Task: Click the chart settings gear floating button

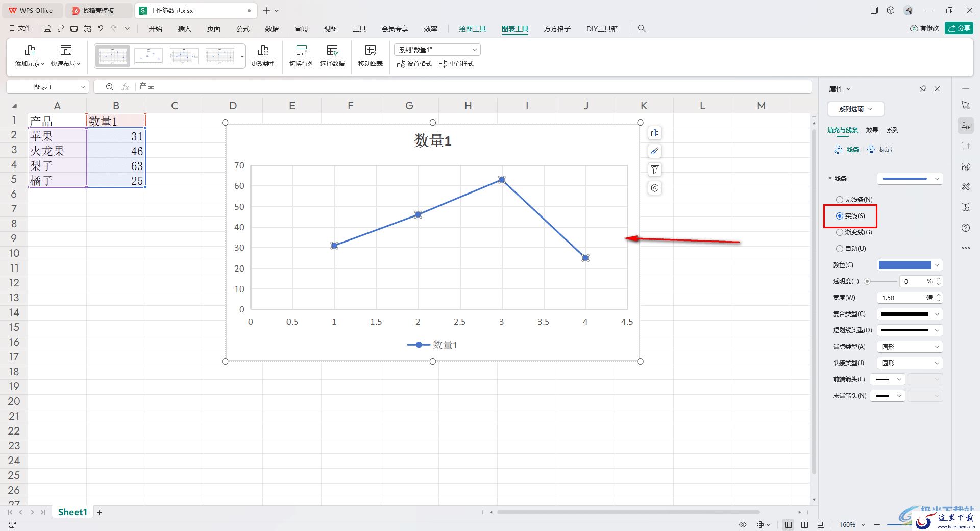Action: pos(654,188)
